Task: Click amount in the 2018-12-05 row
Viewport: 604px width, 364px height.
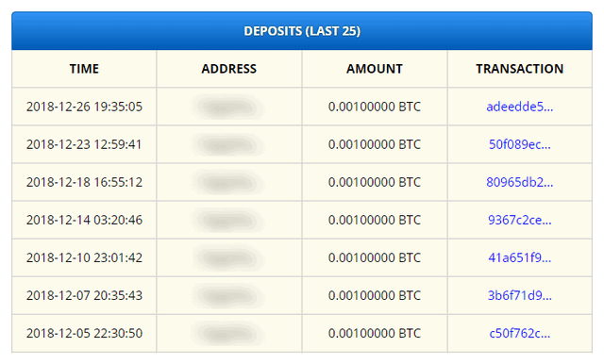Action: click(x=375, y=333)
